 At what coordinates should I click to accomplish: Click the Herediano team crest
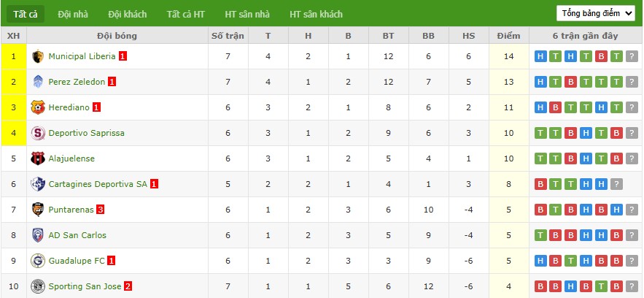click(38, 107)
